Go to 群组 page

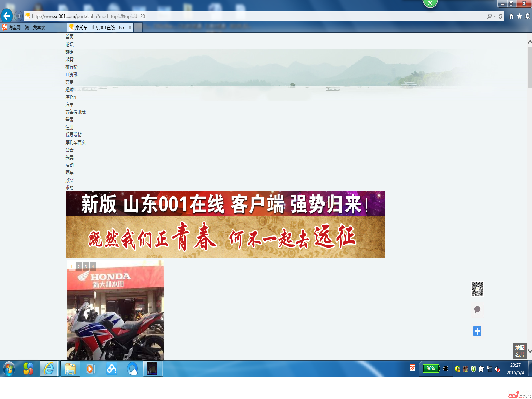tap(70, 52)
